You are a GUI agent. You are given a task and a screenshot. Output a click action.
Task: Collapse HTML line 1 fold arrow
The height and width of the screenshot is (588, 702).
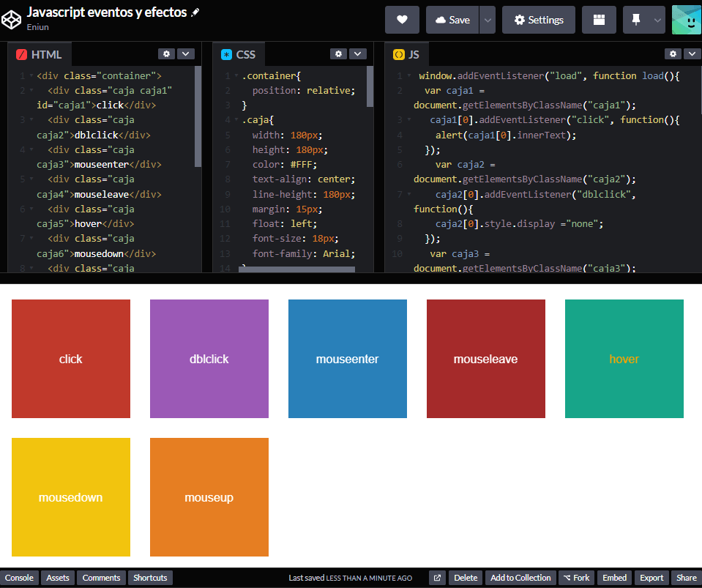click(31, 75)
